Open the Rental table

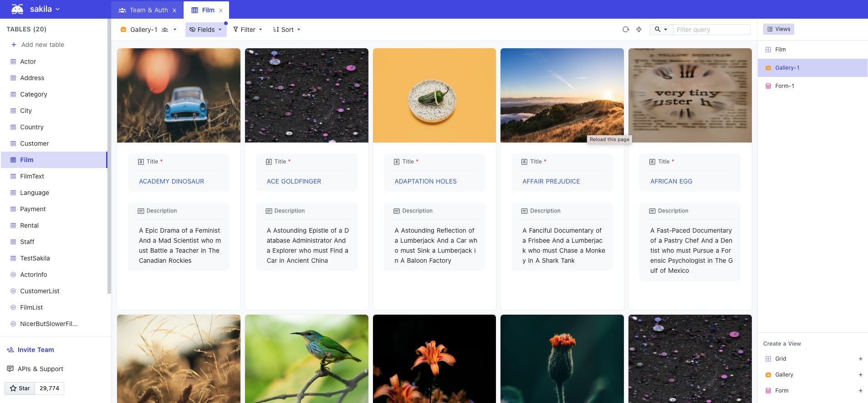coord(54,225)
